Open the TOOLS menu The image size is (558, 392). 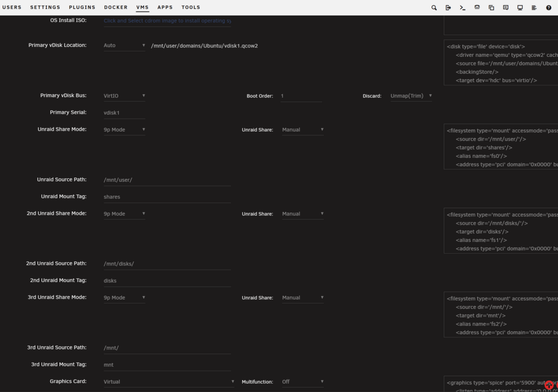(191, 7)
